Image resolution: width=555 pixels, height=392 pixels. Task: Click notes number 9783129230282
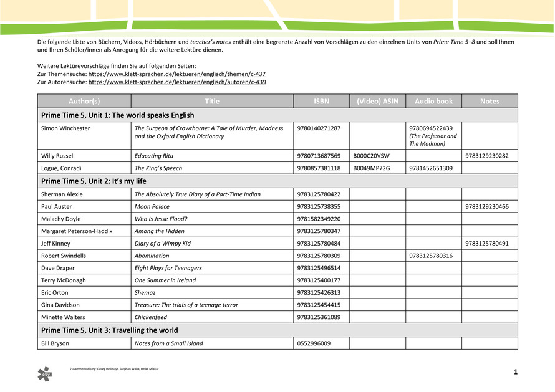coord(486,156)
